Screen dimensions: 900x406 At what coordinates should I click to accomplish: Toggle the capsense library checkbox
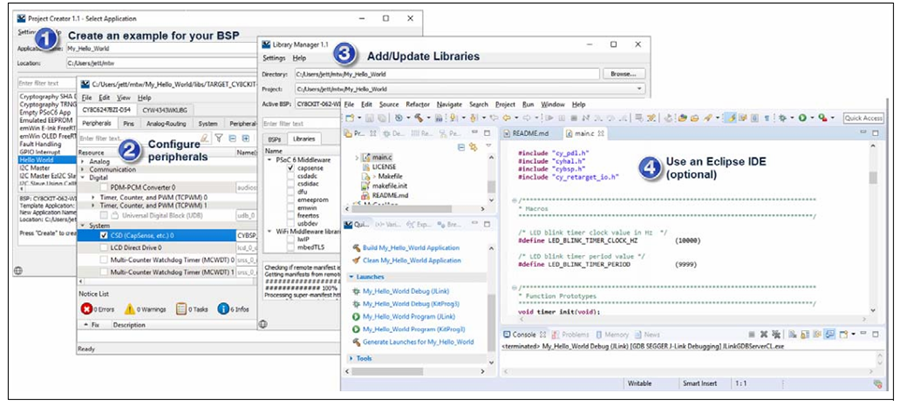click(290, 168)
